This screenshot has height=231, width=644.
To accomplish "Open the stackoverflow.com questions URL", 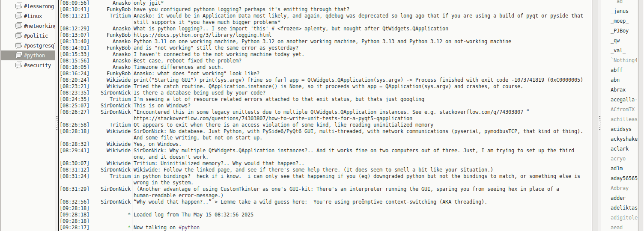I will [273, 118].
